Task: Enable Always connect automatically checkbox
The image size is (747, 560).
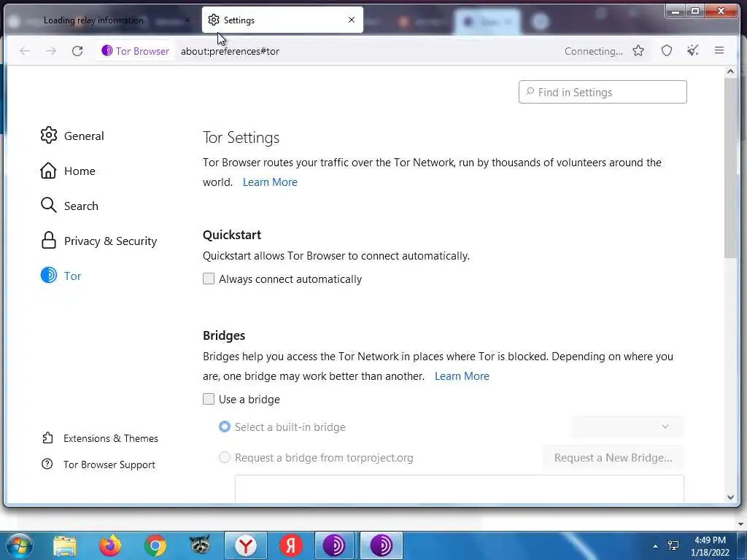Action: coord(209,279)
